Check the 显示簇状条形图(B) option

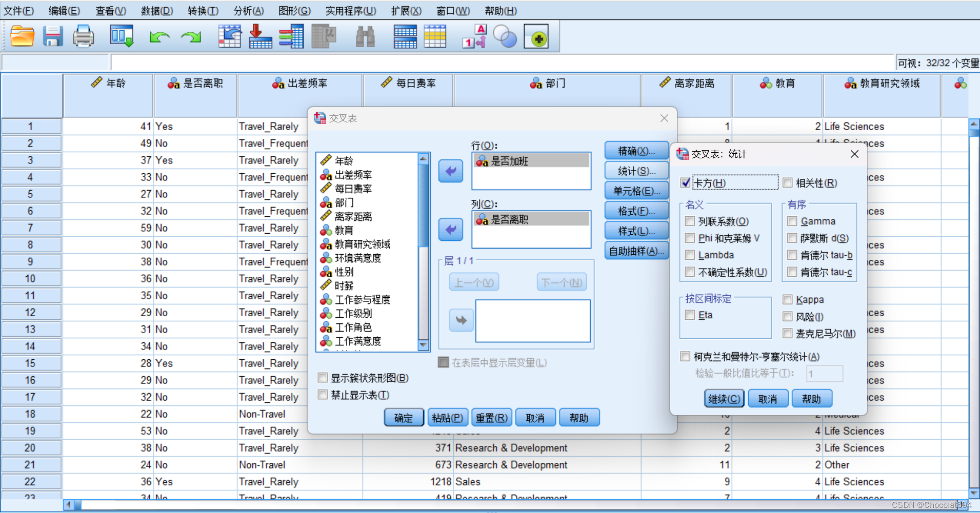click(x=323, y=378)
